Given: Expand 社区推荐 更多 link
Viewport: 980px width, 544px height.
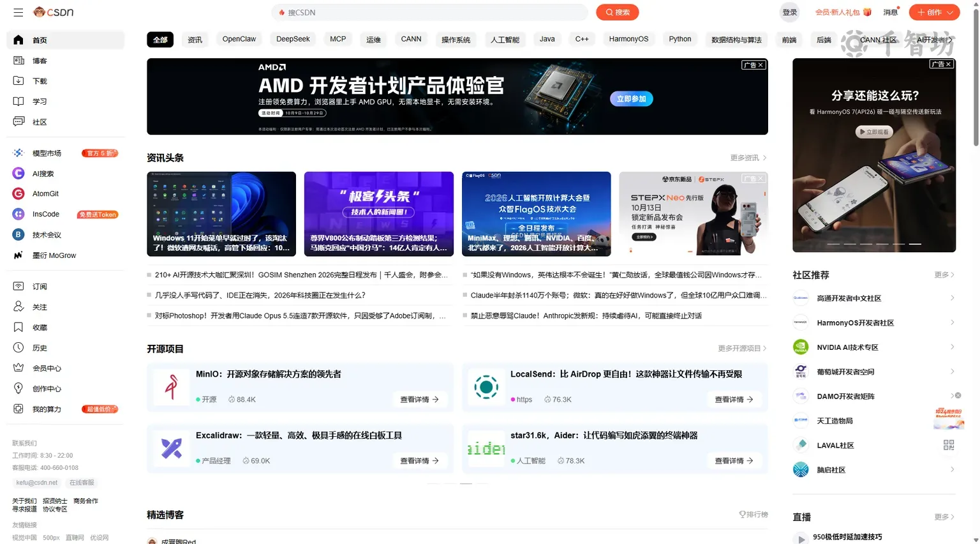Looking at the screenshot, I should point(944,275).
